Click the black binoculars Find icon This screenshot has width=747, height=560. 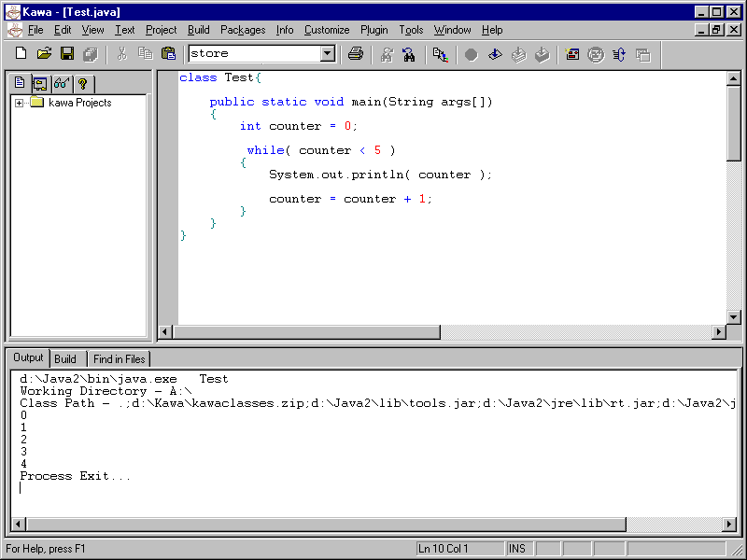pos(409,55)
